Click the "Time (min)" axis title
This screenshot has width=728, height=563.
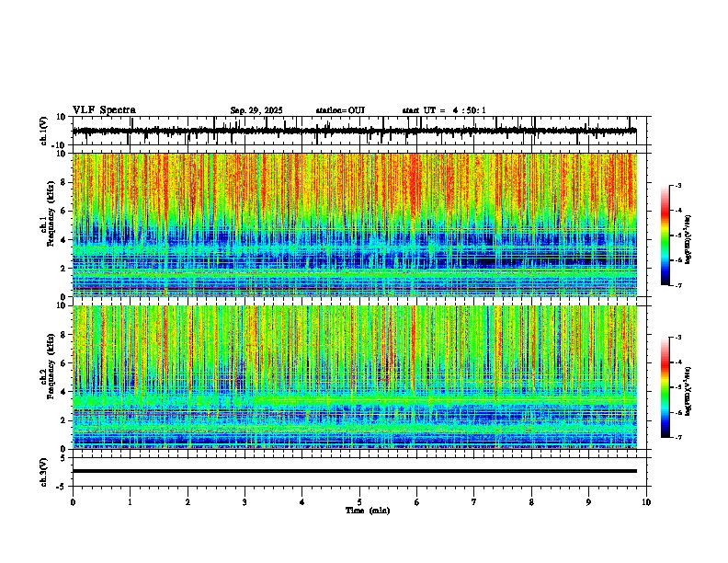pyautogui.click(x=368, y=511)
